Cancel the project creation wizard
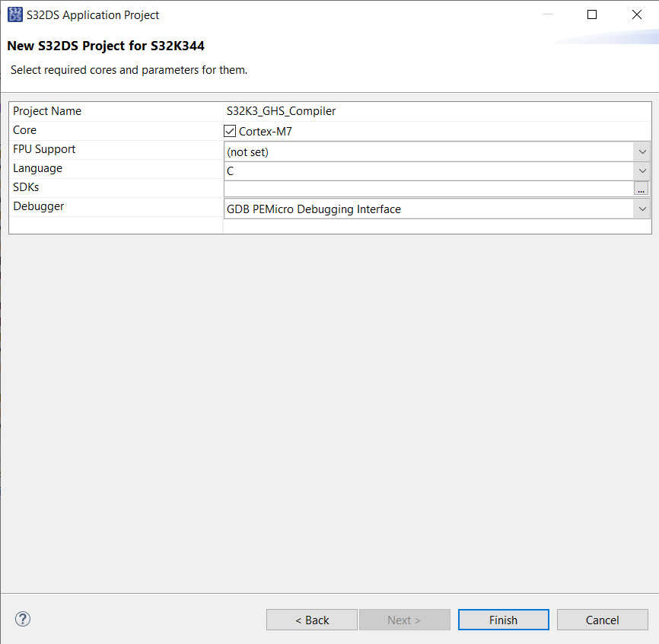 602,619
